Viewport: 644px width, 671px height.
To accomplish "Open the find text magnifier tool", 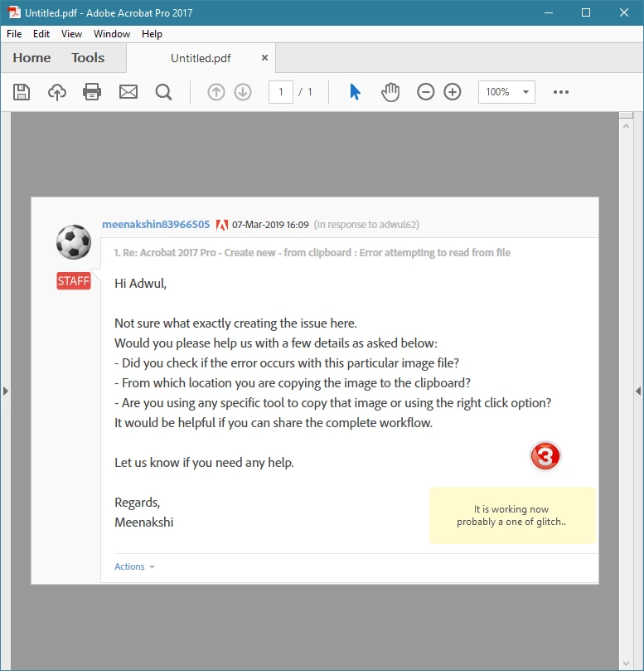I will 163,92.
